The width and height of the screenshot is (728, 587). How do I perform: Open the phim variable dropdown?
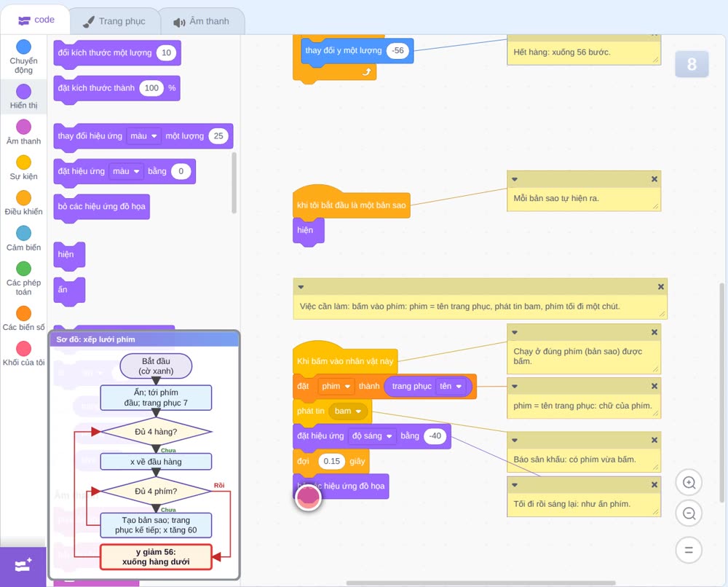[x=336, y=387]
